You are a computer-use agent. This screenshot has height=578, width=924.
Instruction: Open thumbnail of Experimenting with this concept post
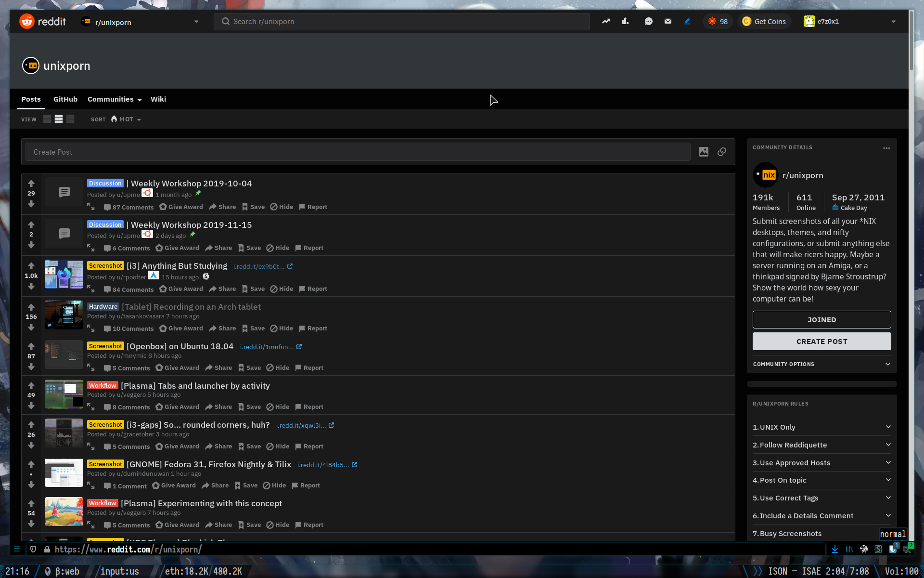pos(64,512)
